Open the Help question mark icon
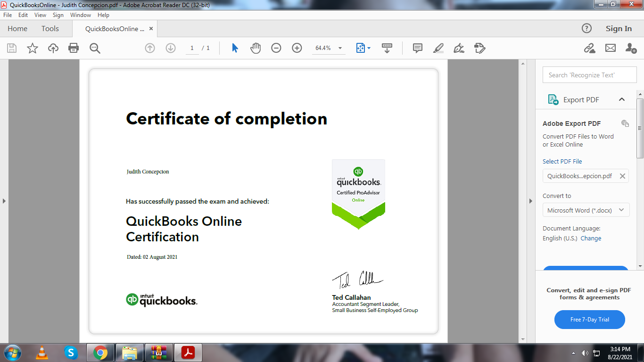Screen dimensions: 644x362 [x=586, y=28]
